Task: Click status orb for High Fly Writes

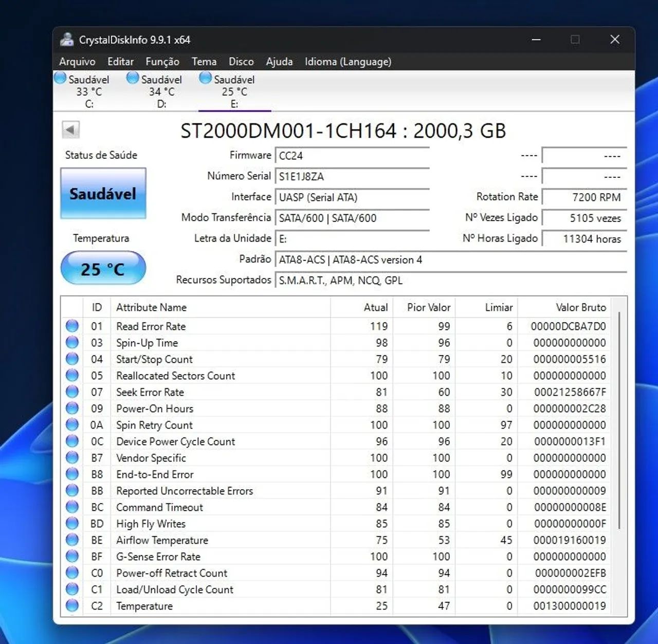Action: coord(72,523)
